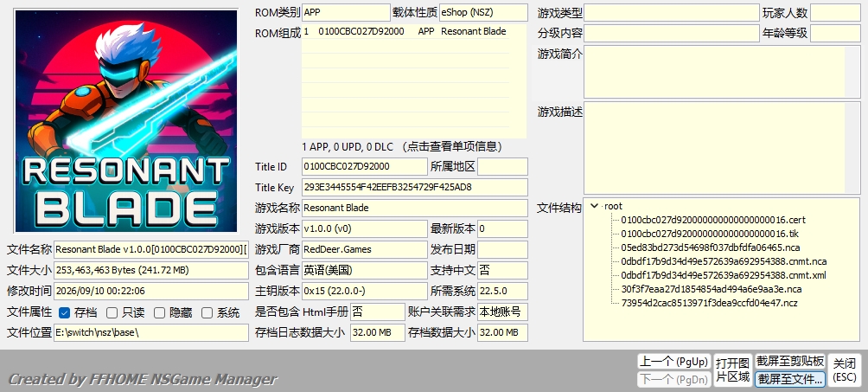
Task: Click the empty 游戏类型 field
Action: 672,12
